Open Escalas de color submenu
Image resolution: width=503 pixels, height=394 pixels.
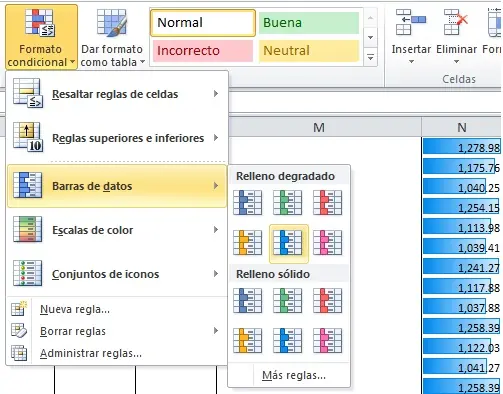(x=117, y=230)
